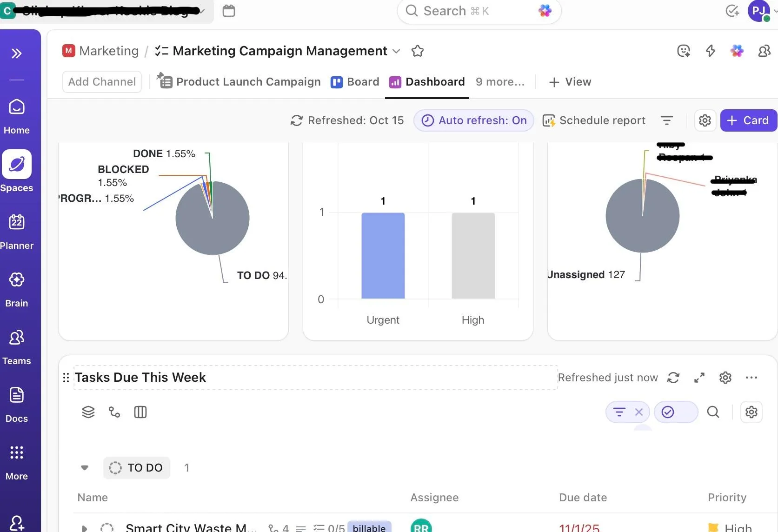
Task: Favorite the list with the star icon
Action: click(x=418, y=51)
